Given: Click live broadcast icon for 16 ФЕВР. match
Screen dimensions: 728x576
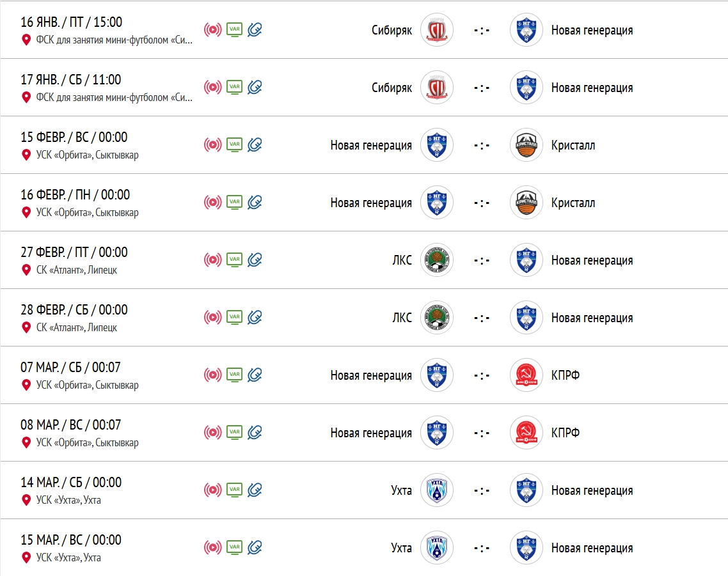Looking at the screenshot, I should [x=213, y=202].
